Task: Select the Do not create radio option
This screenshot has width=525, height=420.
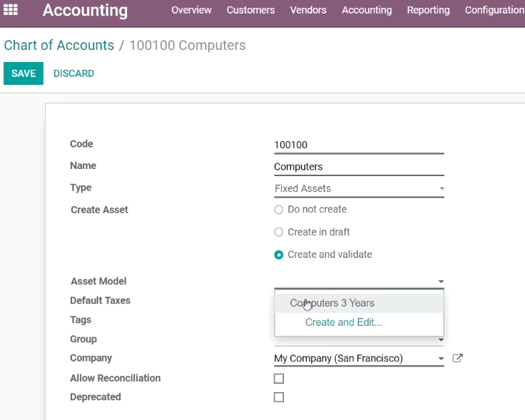Action: click(x=279, y=210)
